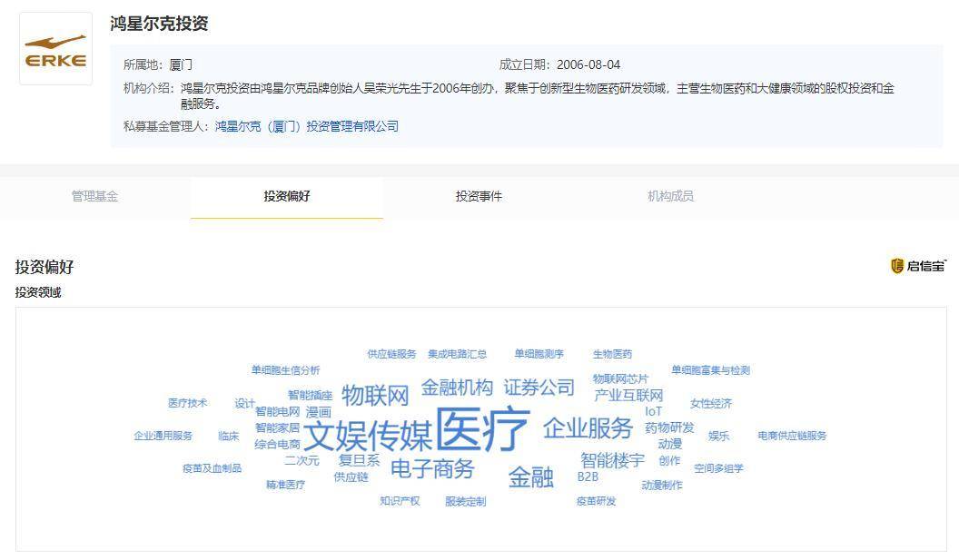
Task: Select the B2B tag
Action: pyautogui.click(x=588, y=476)
